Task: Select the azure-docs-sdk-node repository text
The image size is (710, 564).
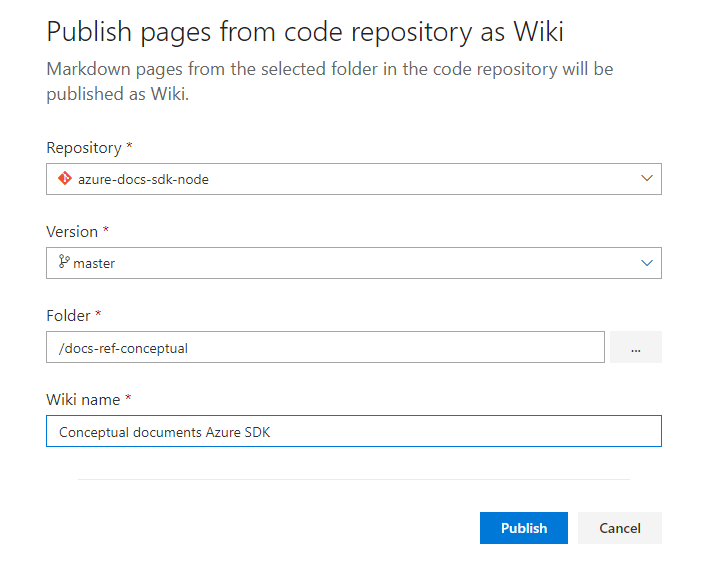Action: (x=143, y=179)
